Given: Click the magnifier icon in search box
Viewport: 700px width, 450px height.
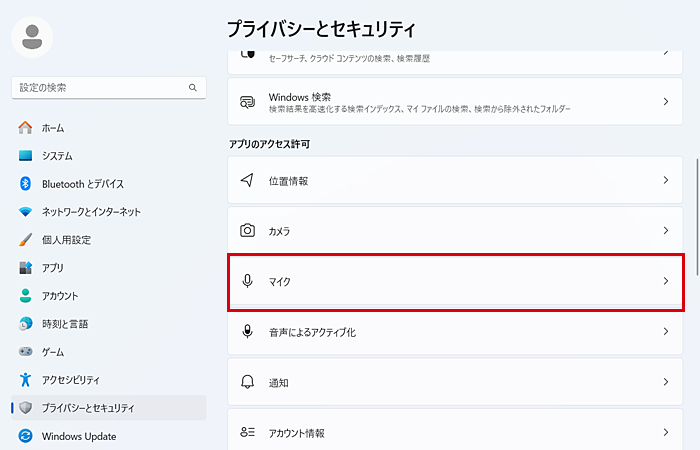Looking at the screenshot, I should (193, 88).
